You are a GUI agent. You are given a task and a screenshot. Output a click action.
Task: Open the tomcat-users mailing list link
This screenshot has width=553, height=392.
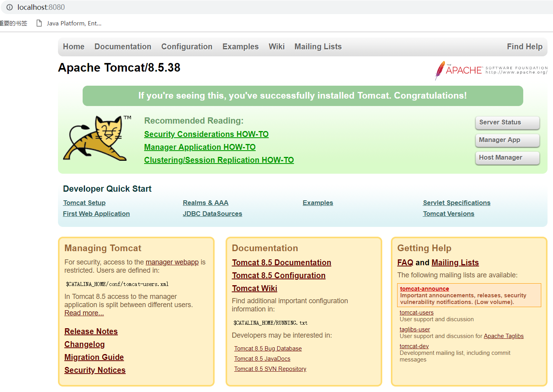pyautogui.click(x=417, y=313)
